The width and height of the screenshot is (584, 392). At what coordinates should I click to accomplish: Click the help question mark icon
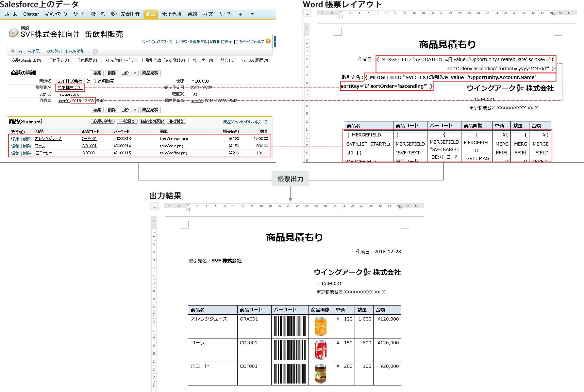click(x=268, y=41)
